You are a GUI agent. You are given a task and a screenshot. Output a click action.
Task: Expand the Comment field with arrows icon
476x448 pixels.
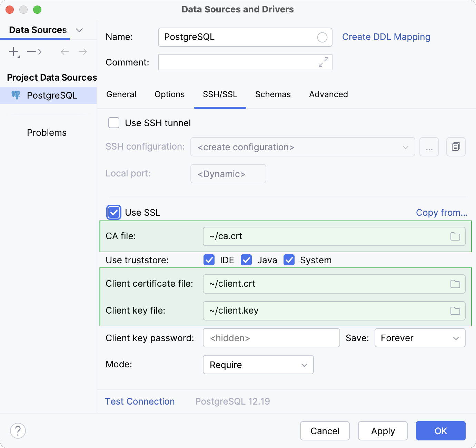pos(323,62)
